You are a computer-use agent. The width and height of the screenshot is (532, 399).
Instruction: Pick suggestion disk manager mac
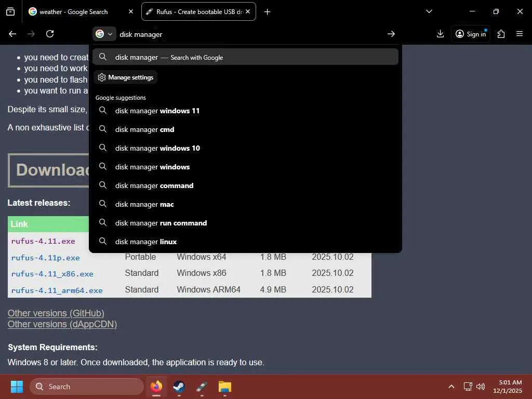pyautogui.click(x=245, y=204)
